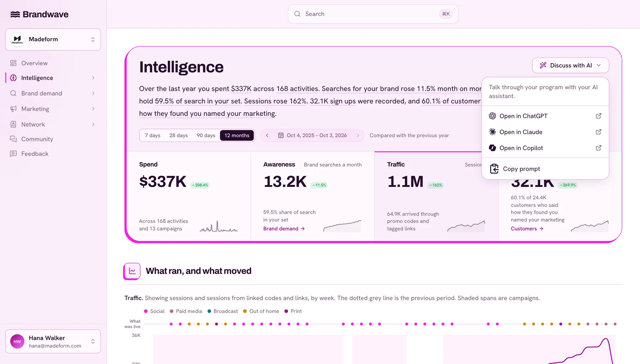This screenshot has height=364, width=640.
Task: Click the Madeform workspace logo
Action: (17, 39)
